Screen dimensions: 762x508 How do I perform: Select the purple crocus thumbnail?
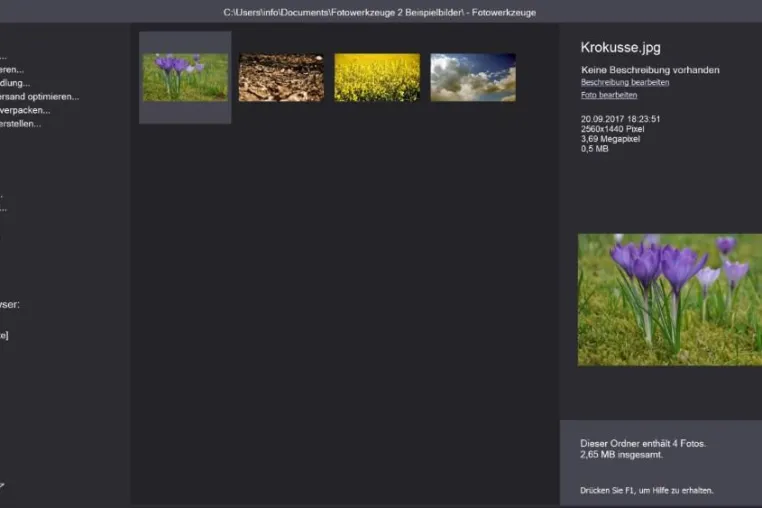(x=185, y=77)
